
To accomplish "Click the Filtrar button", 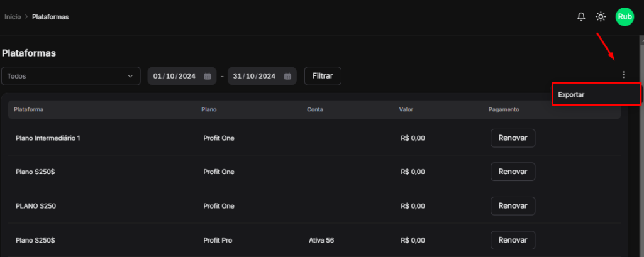I will point(323,76).
